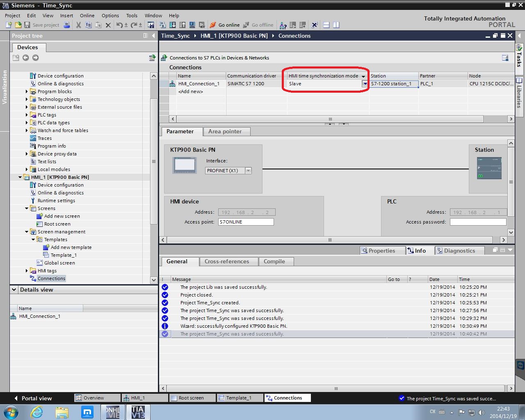
Task: Expand the PLC tags folder
Action: [x=27, y=115]
